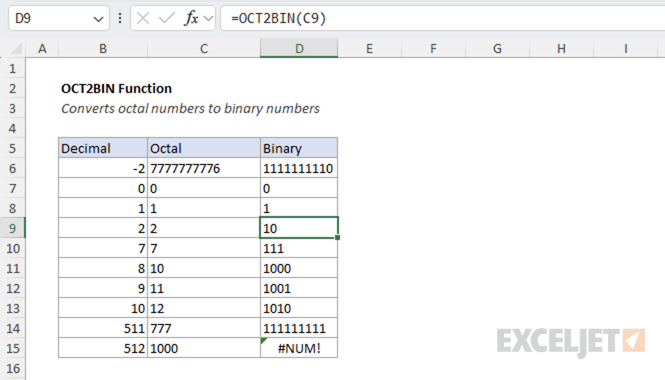Select the binary cell showing 1000

[x=299, y=268]
